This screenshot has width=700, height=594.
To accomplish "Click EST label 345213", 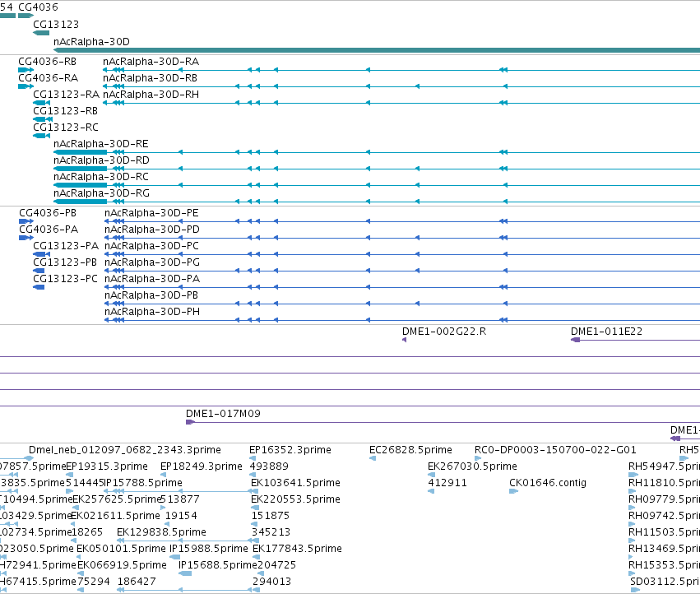I will (x=271, y=532).
